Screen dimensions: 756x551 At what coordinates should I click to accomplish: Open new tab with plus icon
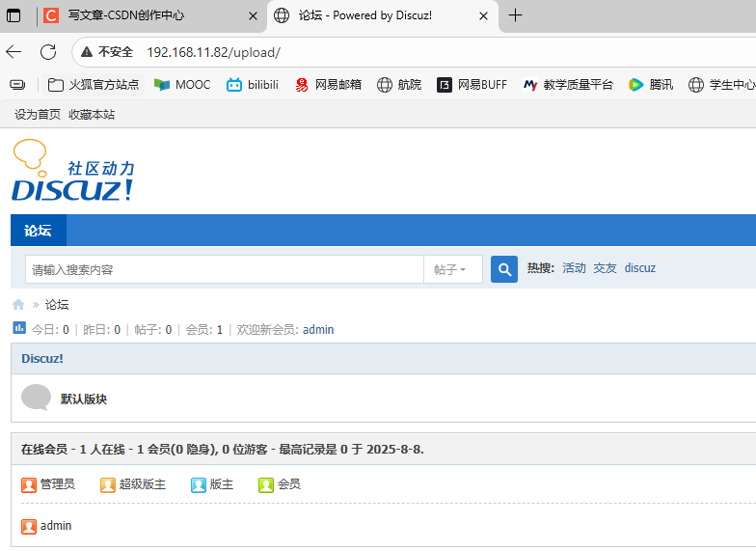tap(515, 15)
